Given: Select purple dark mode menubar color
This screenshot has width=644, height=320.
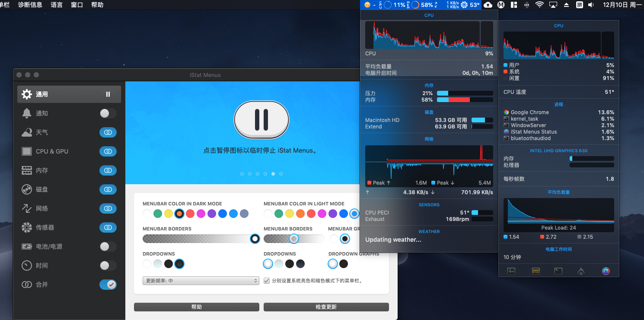Looking at the screenshot, I should [x=212, y=214].
